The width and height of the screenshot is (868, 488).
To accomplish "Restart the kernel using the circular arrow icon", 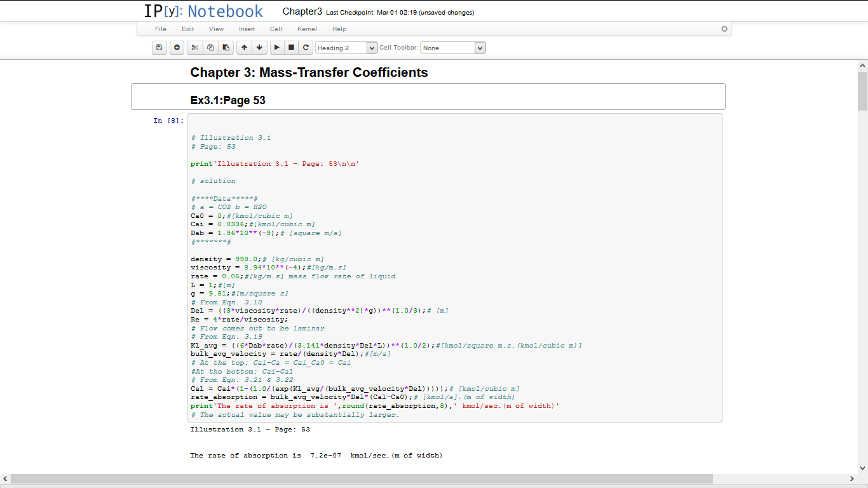I will click(306, 48).
